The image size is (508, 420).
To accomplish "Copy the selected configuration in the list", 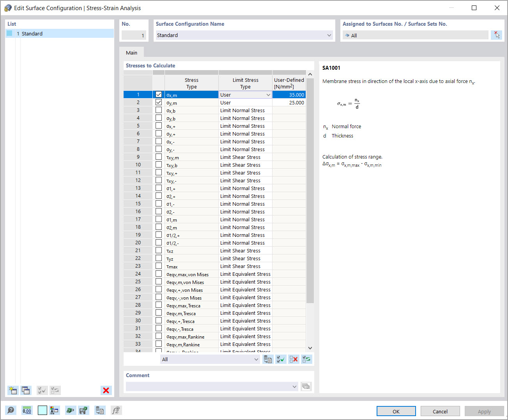I will coord(26,390).
